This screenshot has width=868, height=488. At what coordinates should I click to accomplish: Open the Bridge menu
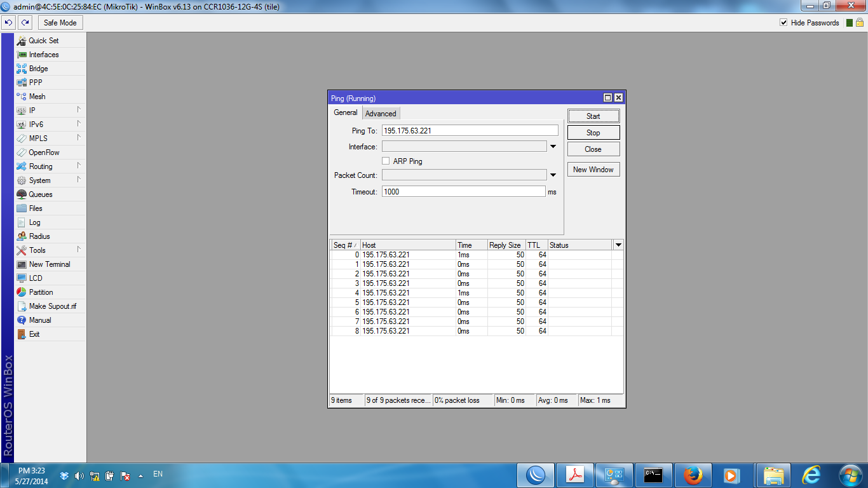(x=50, y=69)
